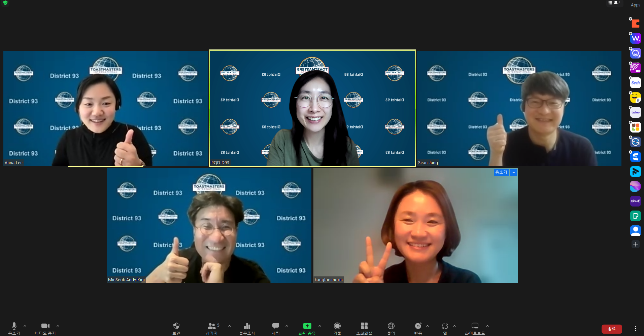The width and height of the screenshot is (644, 336).
Task: Open the yellow laughing emoji app
Action: [x=635, y=98]
